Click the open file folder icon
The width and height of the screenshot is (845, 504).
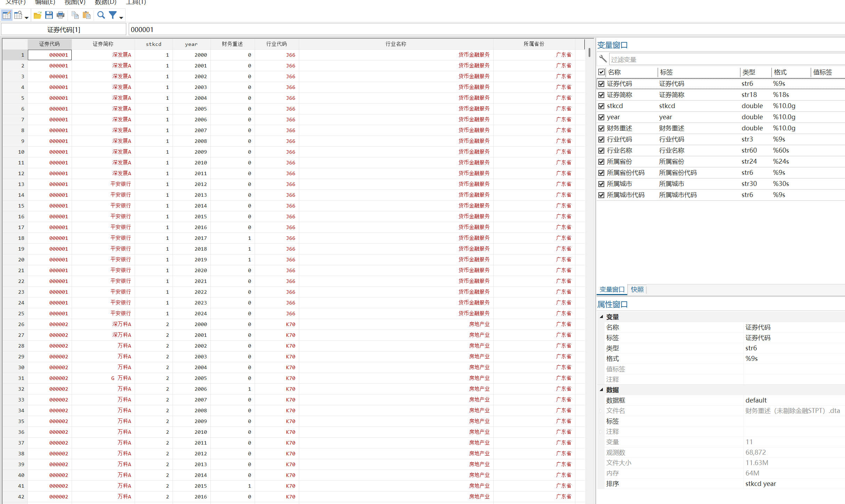(x=37, y=15)
